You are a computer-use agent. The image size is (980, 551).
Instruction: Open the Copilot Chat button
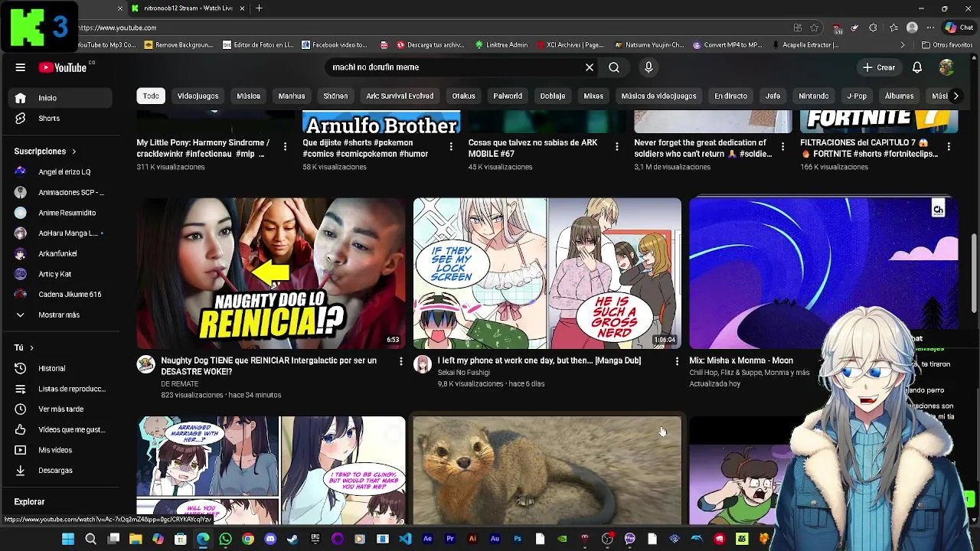point(959,28)
